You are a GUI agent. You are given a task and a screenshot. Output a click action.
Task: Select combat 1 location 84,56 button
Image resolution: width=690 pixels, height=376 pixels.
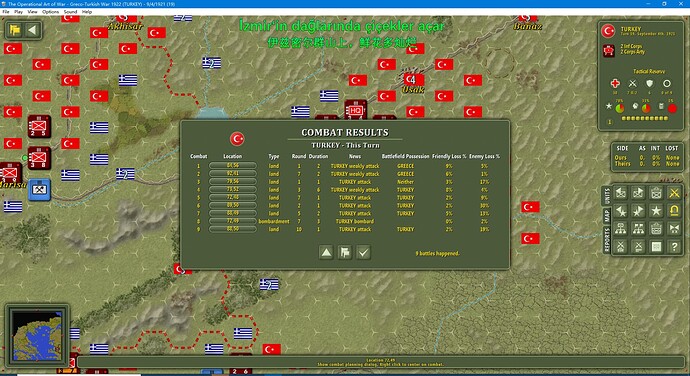tap(233, 166)
